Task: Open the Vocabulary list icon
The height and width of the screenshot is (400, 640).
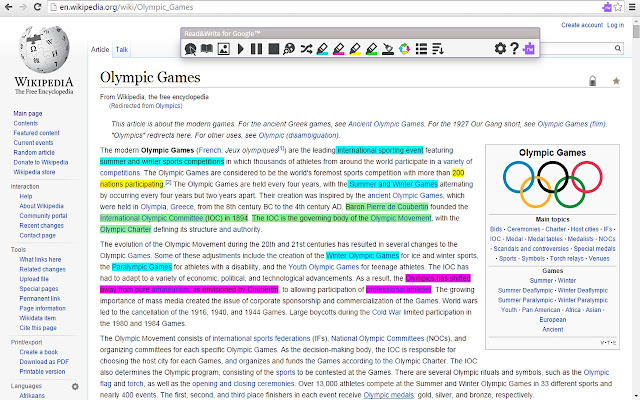Action: [421, 49]
